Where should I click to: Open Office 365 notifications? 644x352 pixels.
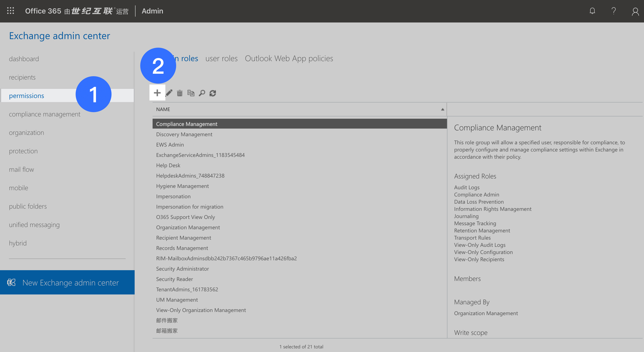(x=592, y=11)
